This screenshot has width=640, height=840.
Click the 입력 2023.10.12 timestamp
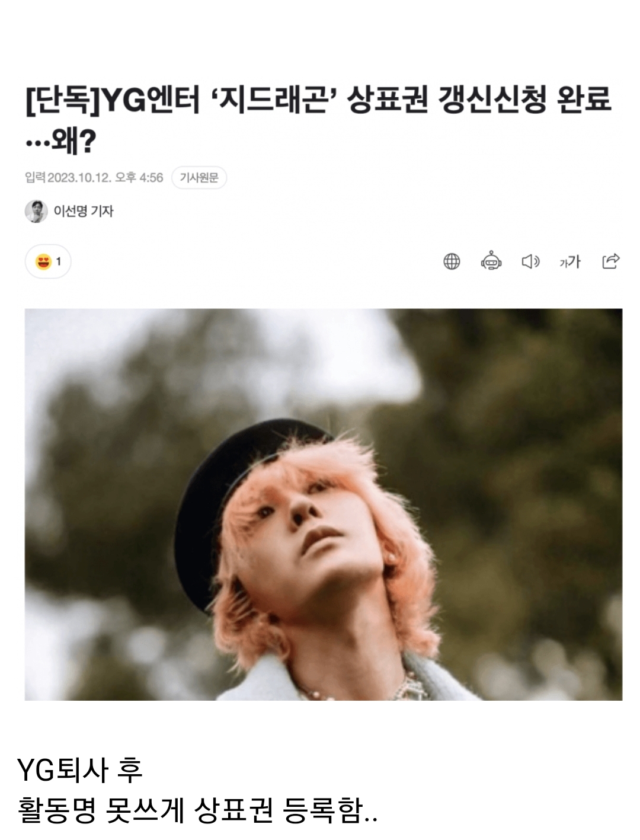(94, 177)
